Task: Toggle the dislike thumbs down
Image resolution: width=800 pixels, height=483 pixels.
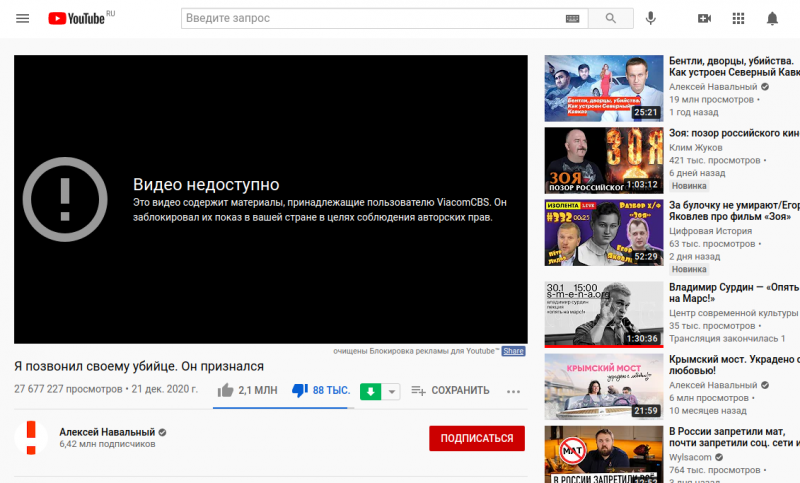Action: pos(299,390)
